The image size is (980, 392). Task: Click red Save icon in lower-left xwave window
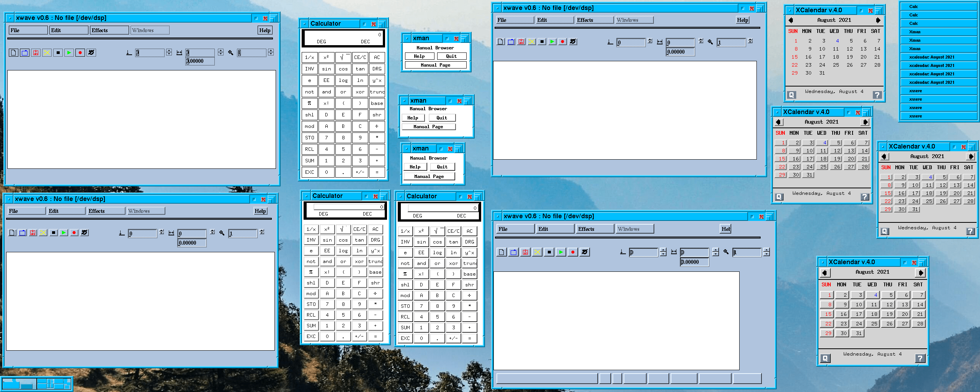33,233
